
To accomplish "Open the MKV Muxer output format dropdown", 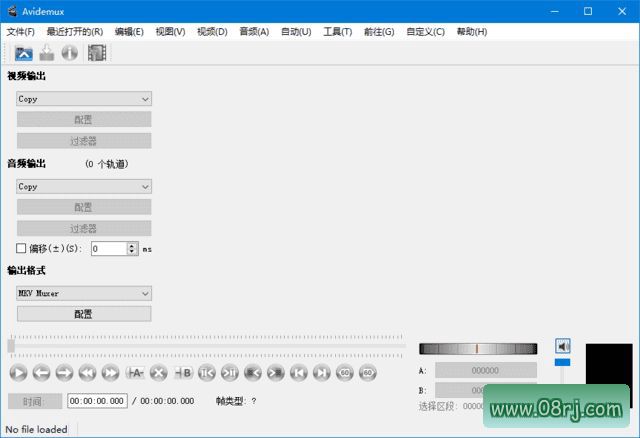I will coord(84,293).
